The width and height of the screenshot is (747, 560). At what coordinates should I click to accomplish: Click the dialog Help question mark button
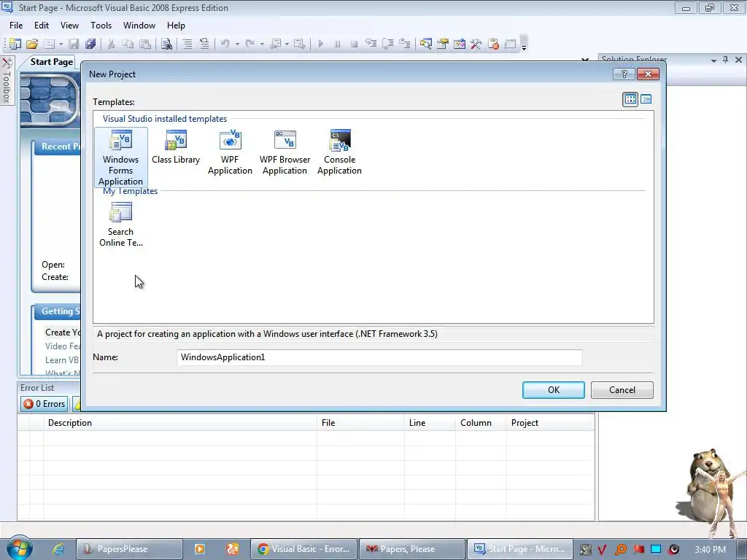click(624, 74)
